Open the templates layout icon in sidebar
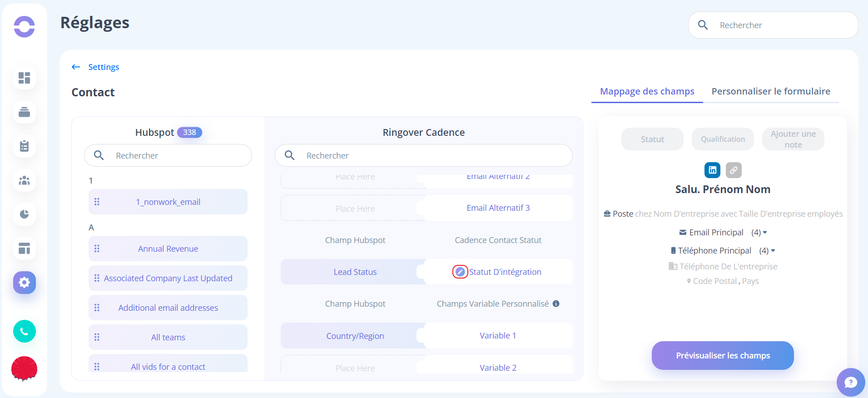This screenshot has height=398, width=868. tap(25, 249)
